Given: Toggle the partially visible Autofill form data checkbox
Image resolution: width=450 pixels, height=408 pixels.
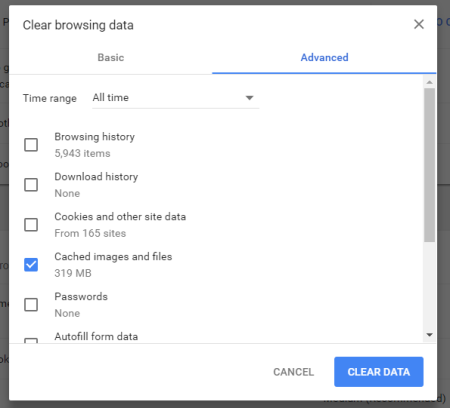Looking at the screenshot, I should (x=31, y=341).
